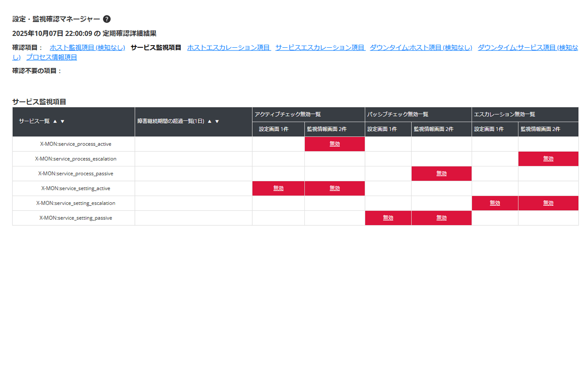Click 無効 in エスカレーション 設定画面 for service_setting_escalation
This screenshot has height=382, width=588.
[495, 203]
